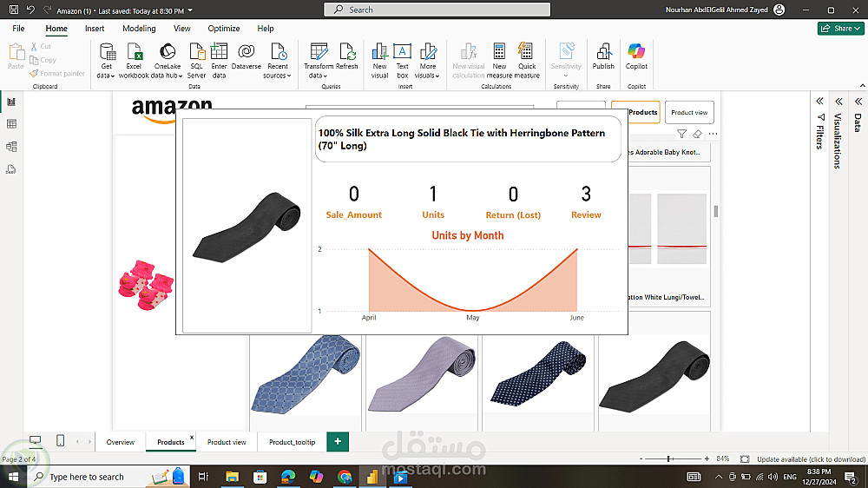The image size is (868, 488).
Task: Undo the last action
Action: (30, 10)
